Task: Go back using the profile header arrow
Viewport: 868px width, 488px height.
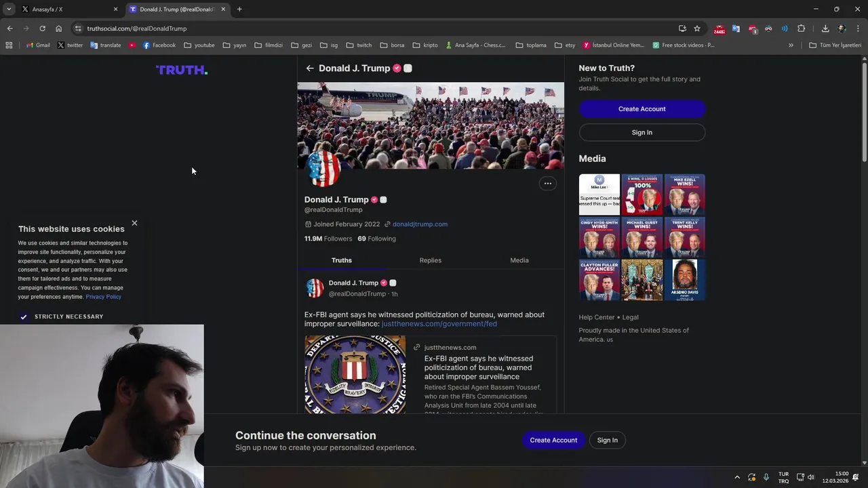Action: 310,68
